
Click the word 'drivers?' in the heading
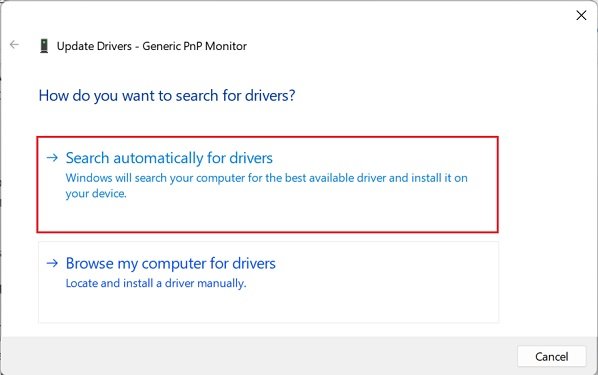270,95
